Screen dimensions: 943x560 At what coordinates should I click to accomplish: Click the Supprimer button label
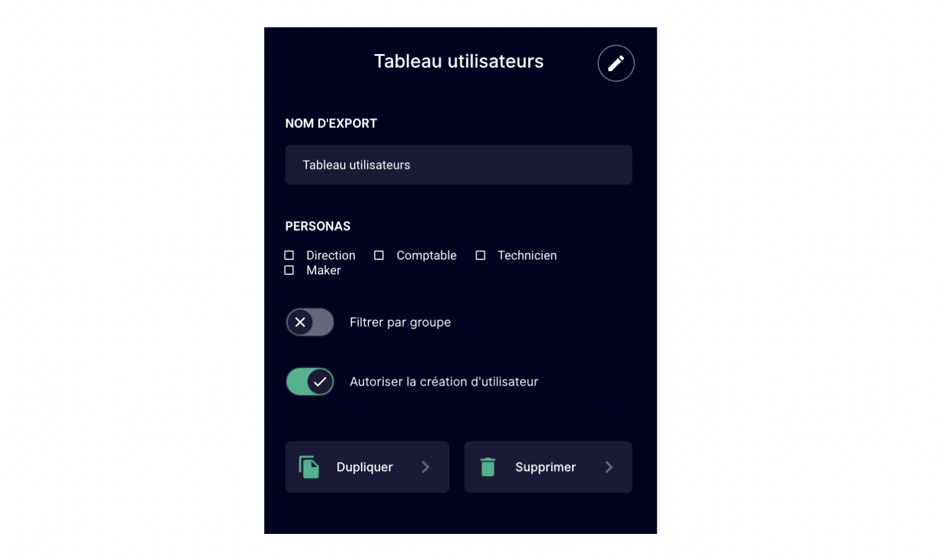545,467
